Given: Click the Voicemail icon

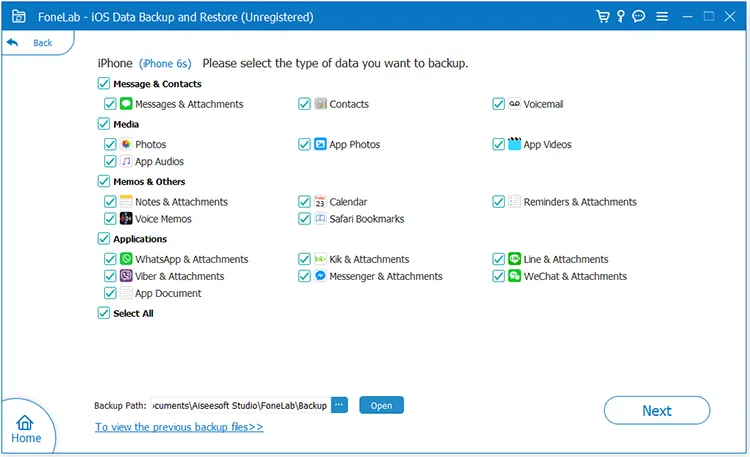Looking at the screenshot, I should pos(515,103).
